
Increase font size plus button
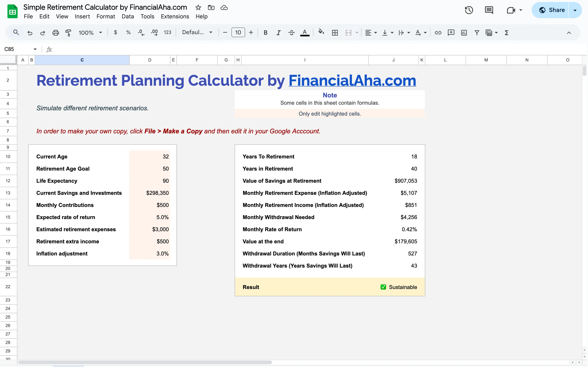[x=251, y=32]
